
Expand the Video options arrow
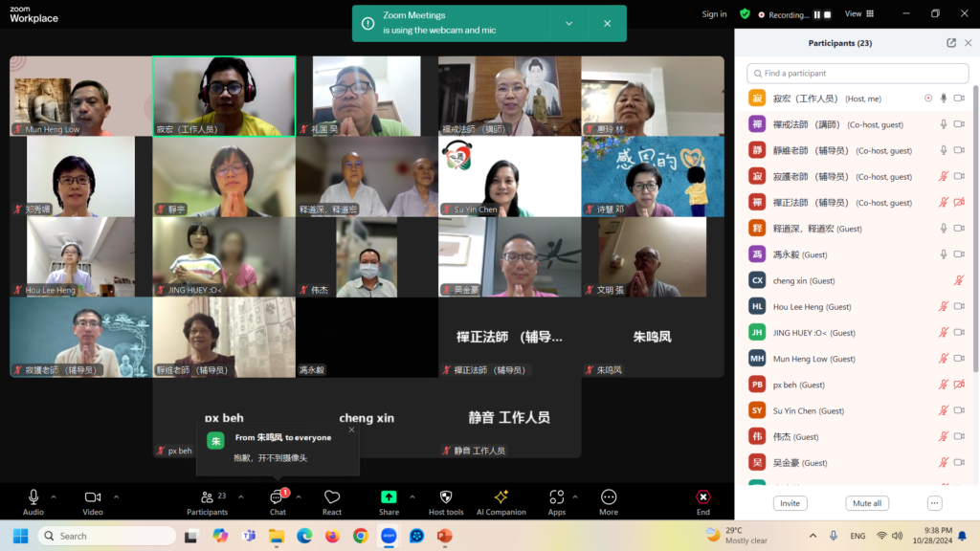tap(117, 496)
